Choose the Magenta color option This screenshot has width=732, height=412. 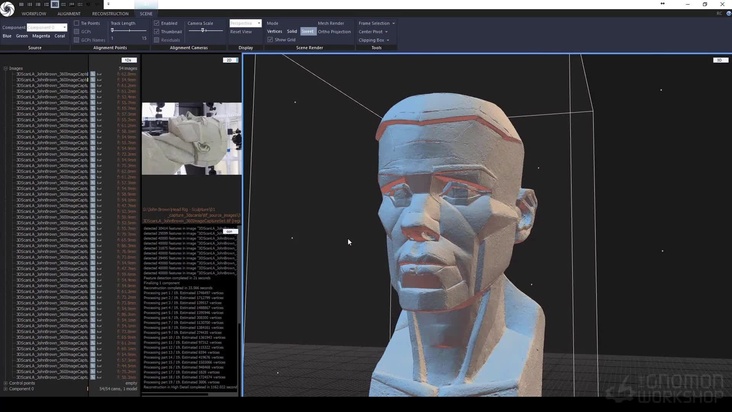coord(41,36)
